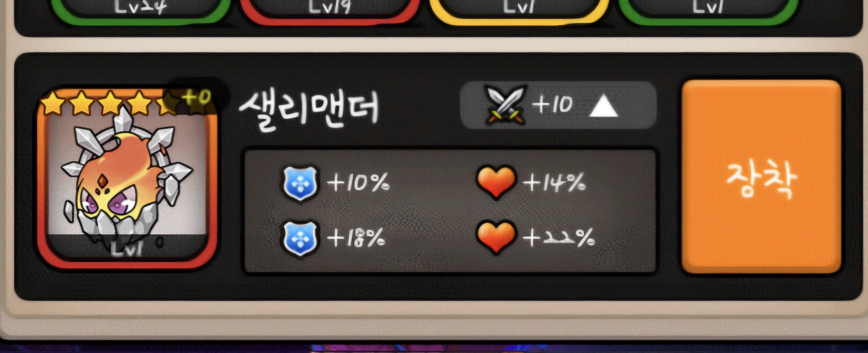
Task: Click the heart icon beside +22%
Action: pyautogui.click(x=496, y=237)
